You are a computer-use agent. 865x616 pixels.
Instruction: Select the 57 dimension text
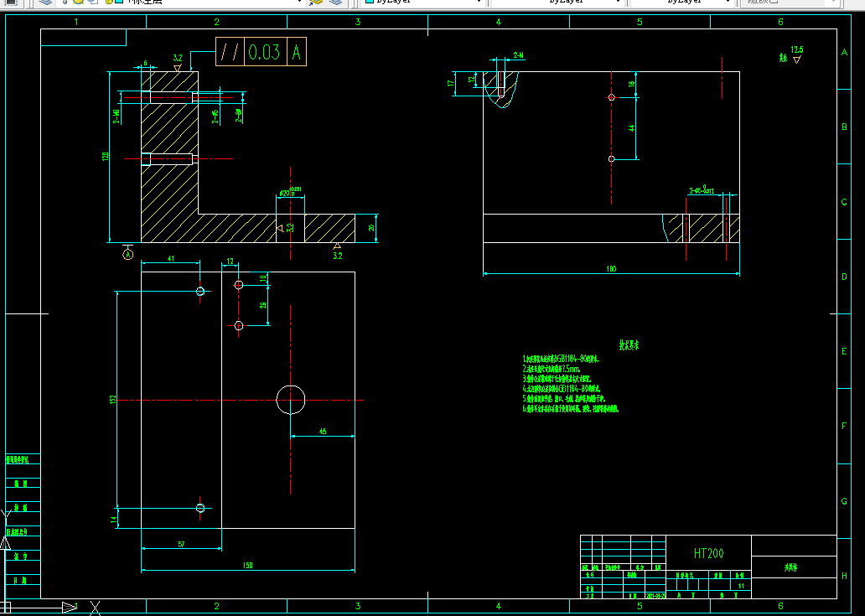pyautogui.click(x=182, y=544)
